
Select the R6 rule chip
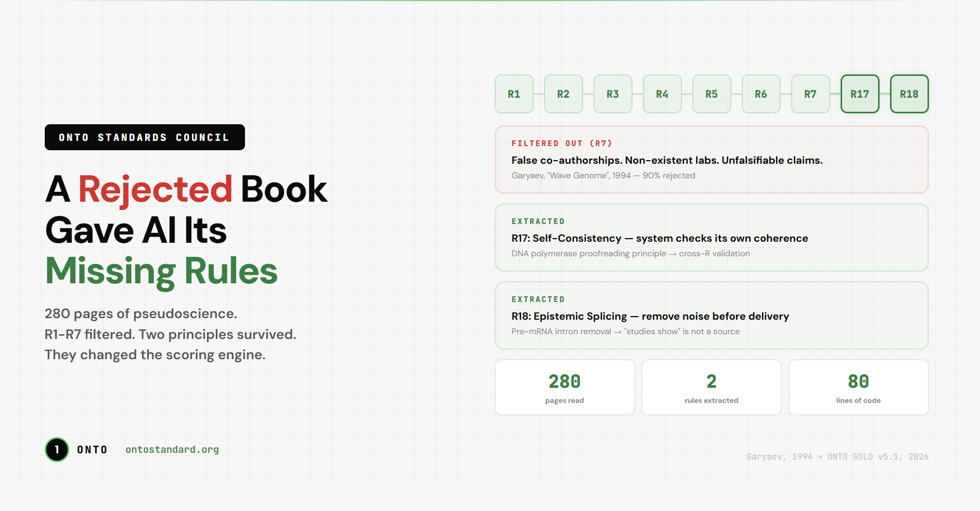[761, 94]
